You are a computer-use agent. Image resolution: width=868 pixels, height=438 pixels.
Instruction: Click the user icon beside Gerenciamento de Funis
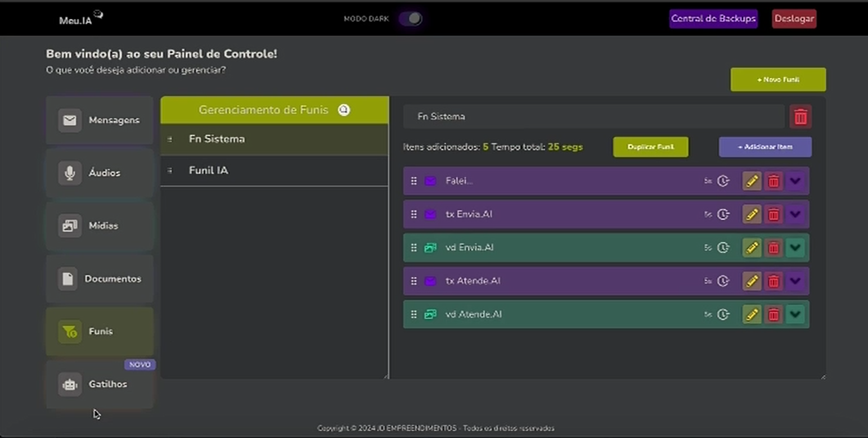coord(344,110)
